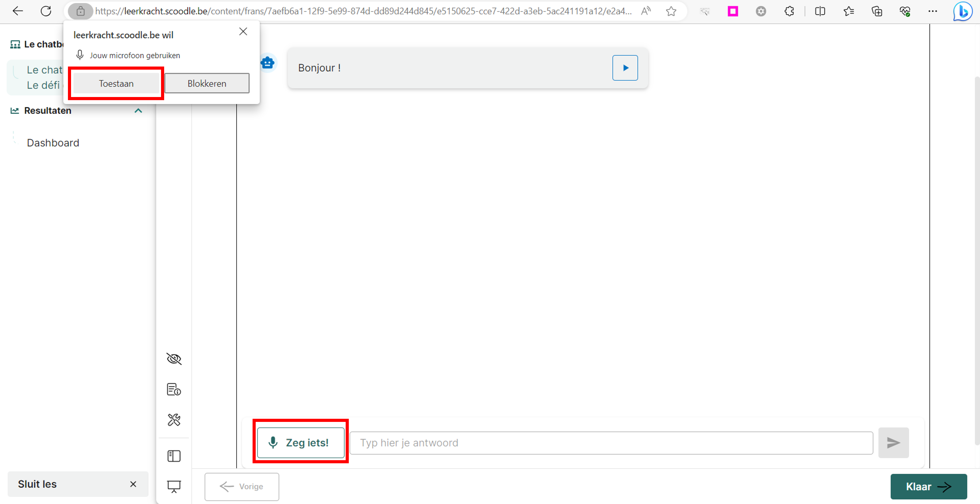Image resolution: width=980 pixels, height=504 pixels.
Task: Click the chatbot robot avatar icon
Action: pos(268,63)
